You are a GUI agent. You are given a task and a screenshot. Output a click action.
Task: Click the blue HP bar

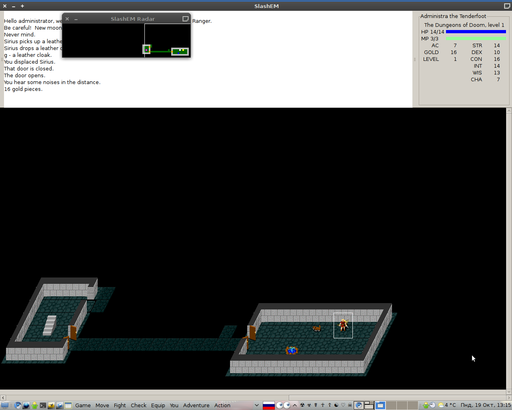pyautogui.click(x=476, y=32)
